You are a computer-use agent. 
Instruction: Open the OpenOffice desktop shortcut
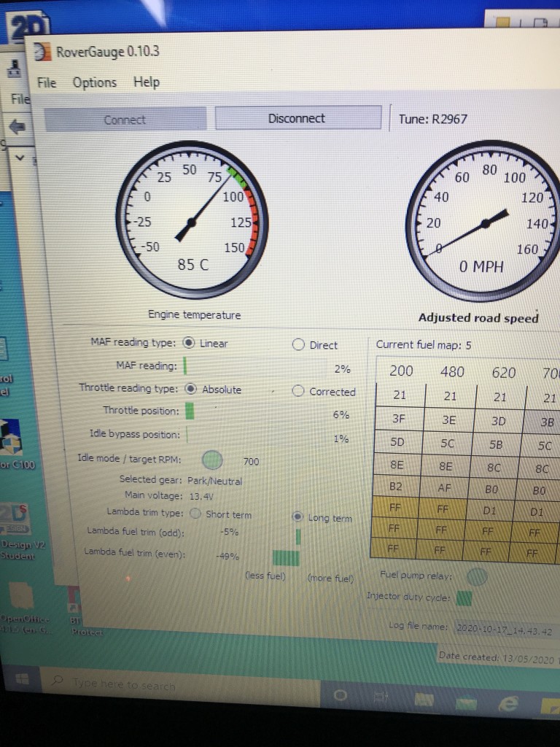click(23, 608)
